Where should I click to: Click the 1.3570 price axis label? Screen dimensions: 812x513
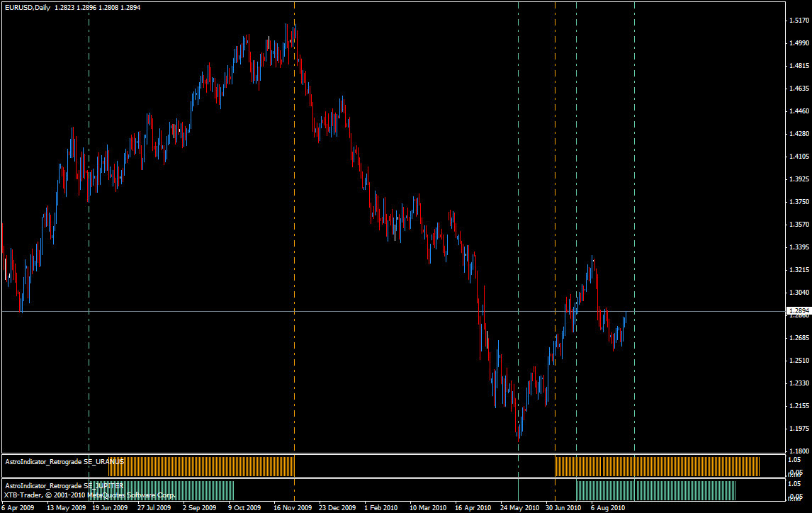point(799,225)
